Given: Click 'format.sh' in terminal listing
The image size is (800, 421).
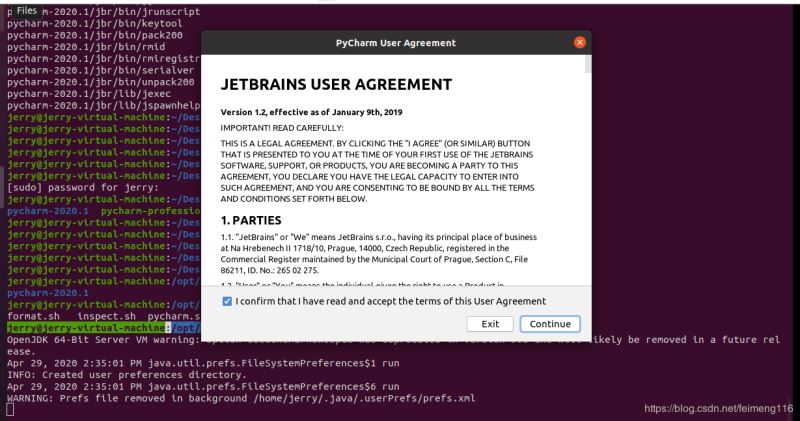Looking at the screenshot, I should 33,316.
